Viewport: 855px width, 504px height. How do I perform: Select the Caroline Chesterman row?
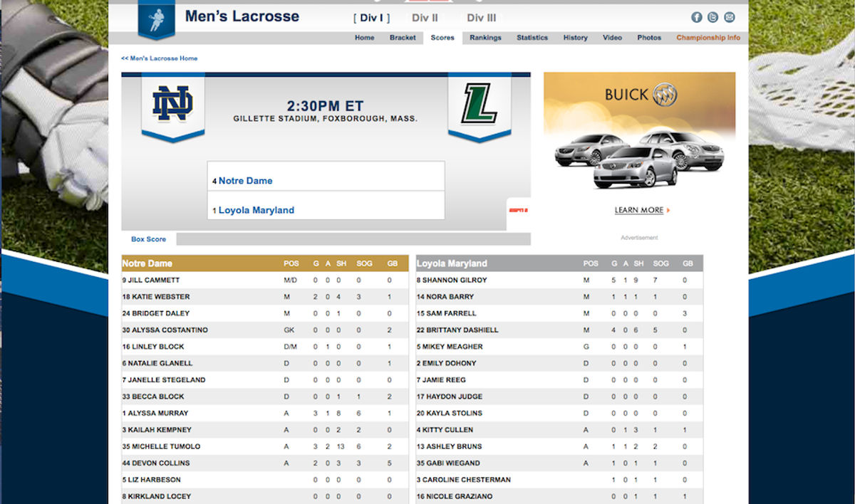coord(559,480)
